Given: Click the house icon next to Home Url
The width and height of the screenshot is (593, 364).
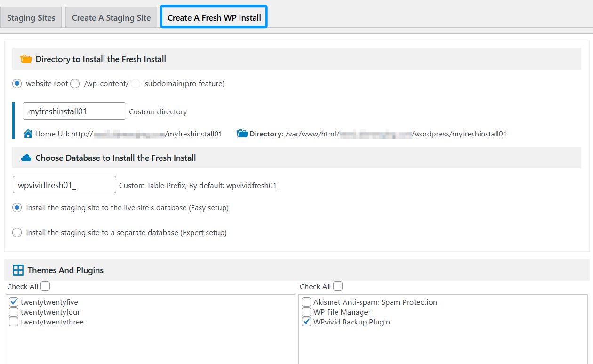Looking at the screenshot, I should click(x=28, y=134).
